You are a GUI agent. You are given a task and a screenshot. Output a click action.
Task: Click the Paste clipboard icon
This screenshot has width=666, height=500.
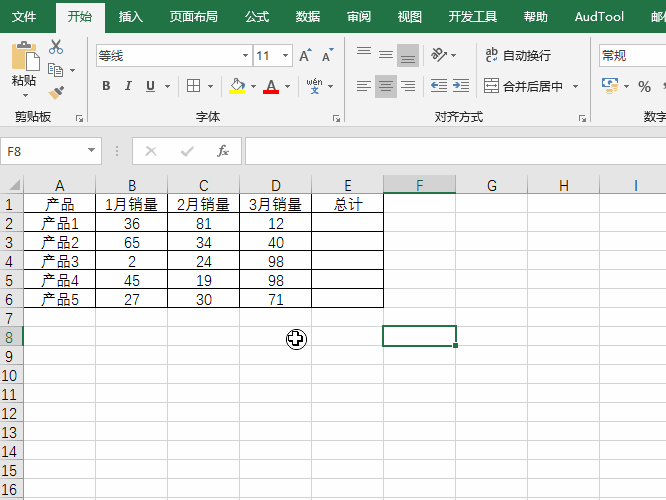25,56
